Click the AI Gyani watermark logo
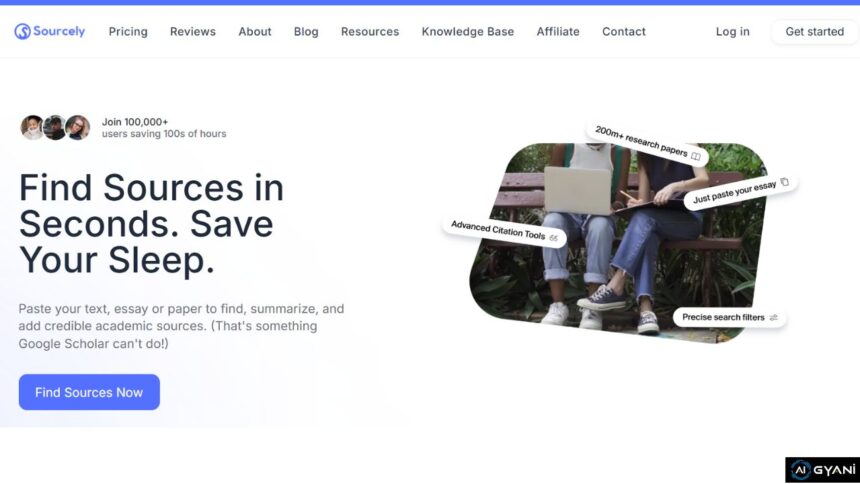 point(821,470)
